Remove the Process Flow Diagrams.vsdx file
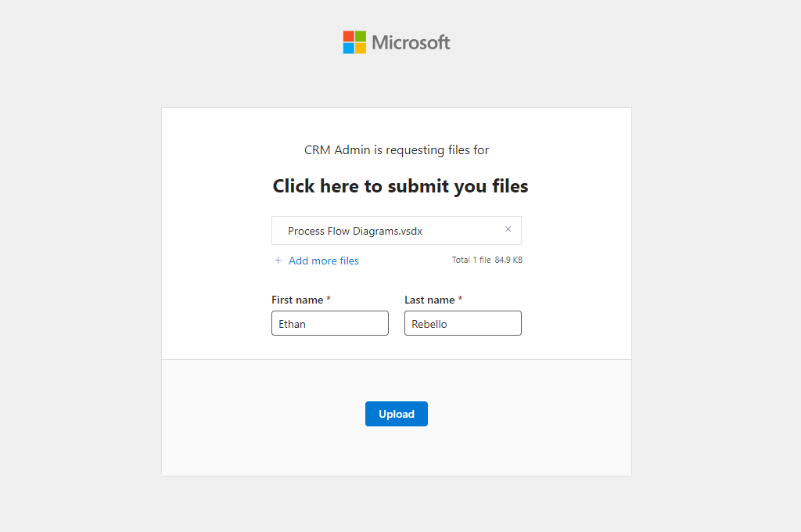The height and width of the screenshot is (532, 801). click(508, 229)
